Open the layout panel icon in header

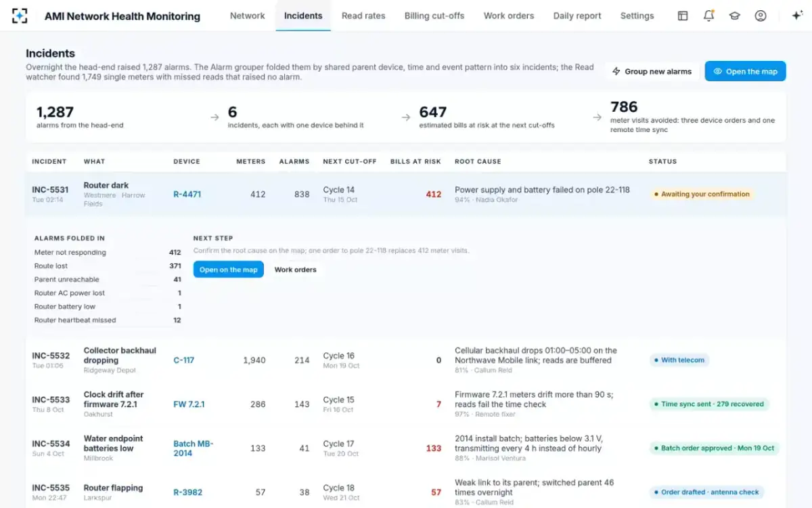tap(683, 16)
